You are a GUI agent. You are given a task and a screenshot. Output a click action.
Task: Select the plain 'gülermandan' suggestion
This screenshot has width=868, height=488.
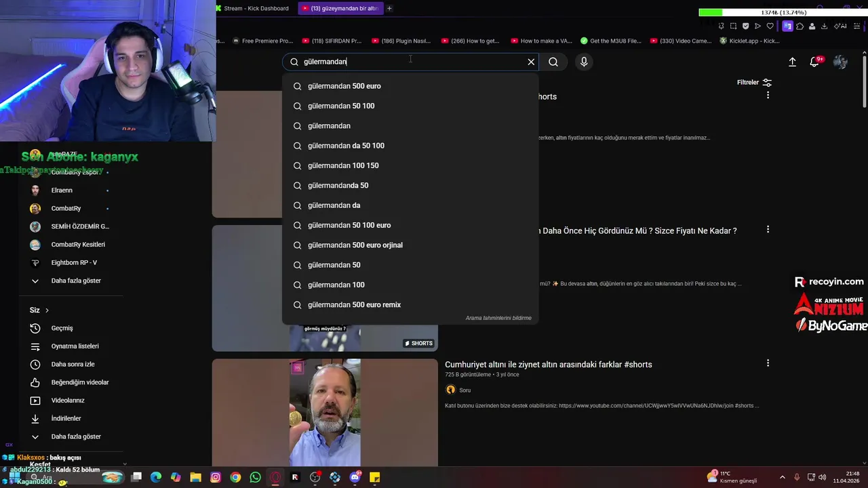pos(410,126)
